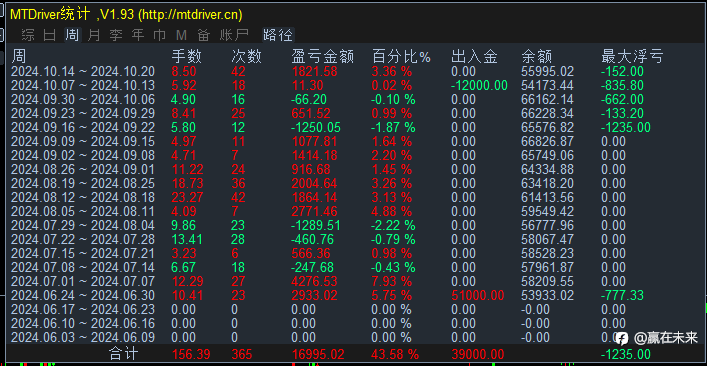Select week row 2024.06.17 ~ 2024.06.23
This screenshot has width=707, height=366.
tap(354, 310)
